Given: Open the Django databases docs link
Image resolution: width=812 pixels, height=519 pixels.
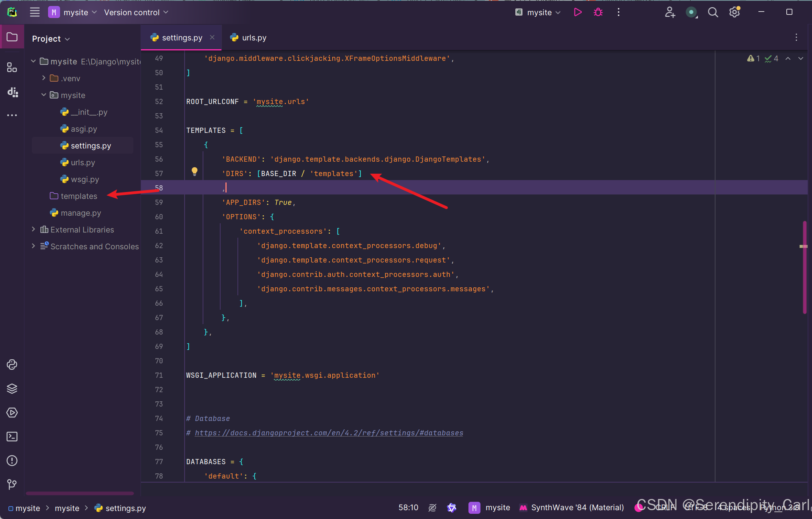Looking at the screenshot, I should click(x=329, y=433).
